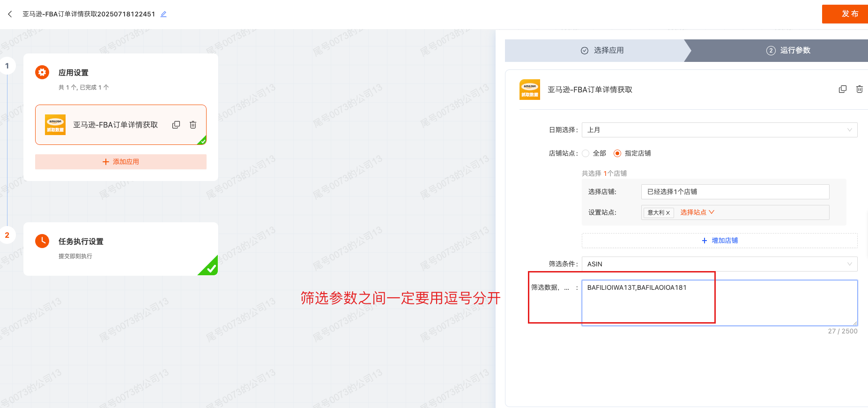Open the 任务执行设置 clock icon step
The width and height of the screenshot is (868, 408).
click(x=42, y=241)
